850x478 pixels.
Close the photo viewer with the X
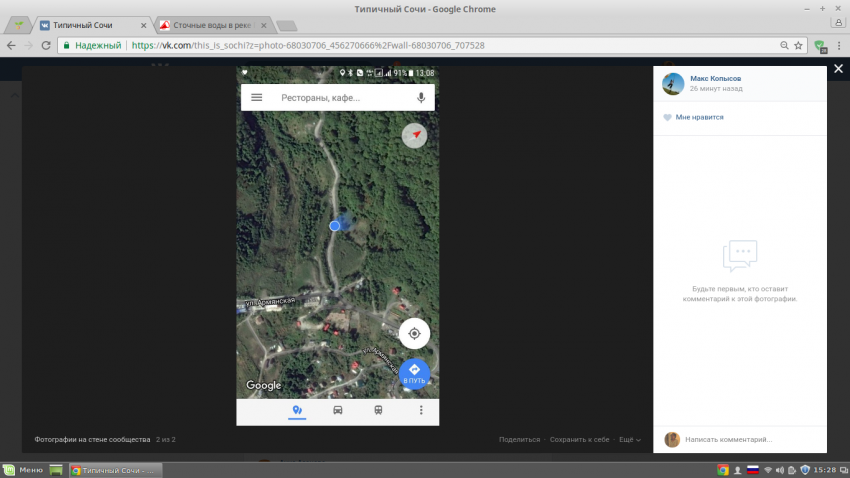tap(838, 70)
